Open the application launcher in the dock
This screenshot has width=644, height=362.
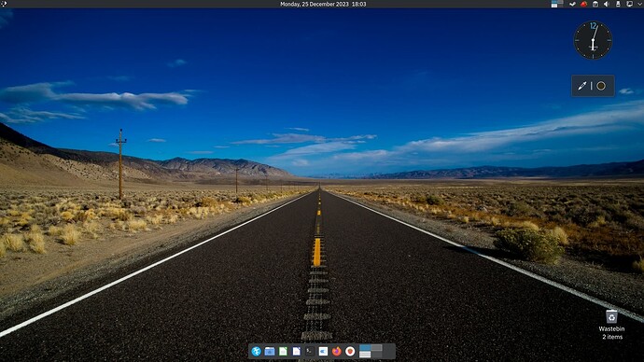[x=257, y=352]
